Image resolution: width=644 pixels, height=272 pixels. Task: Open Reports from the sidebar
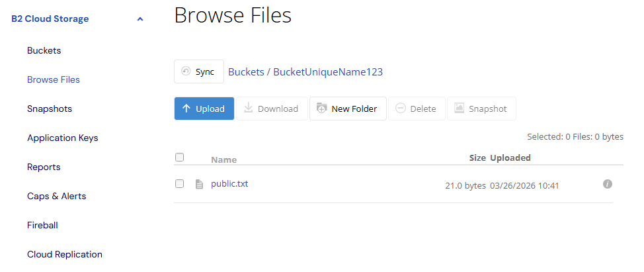44,167
